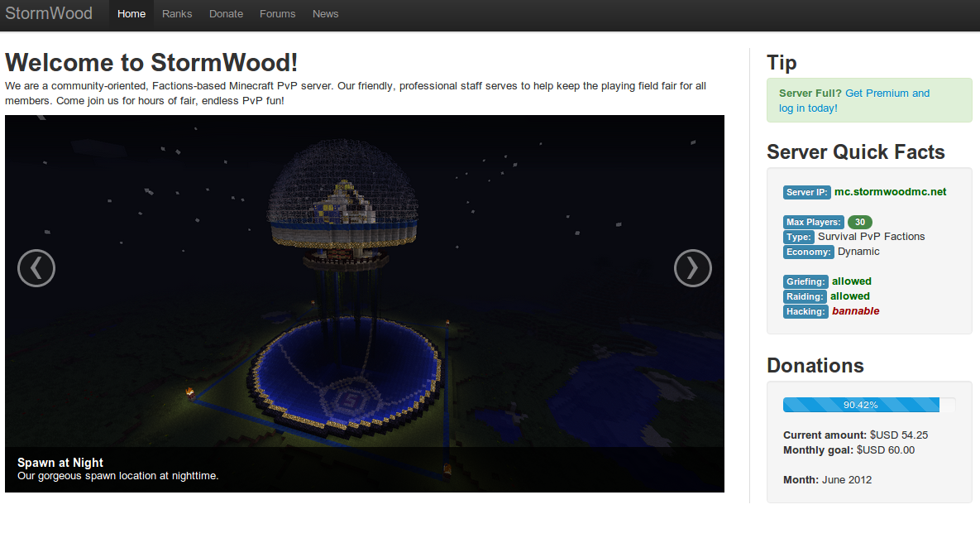Screen dimensions: 980x543
Task: Click the Economy label badge
Action: click(808, 252)
